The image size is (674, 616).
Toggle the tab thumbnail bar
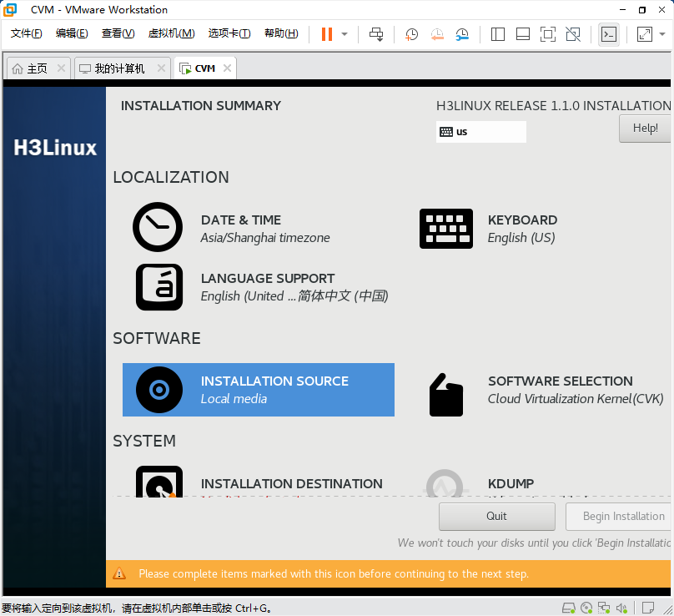point(524,34)
